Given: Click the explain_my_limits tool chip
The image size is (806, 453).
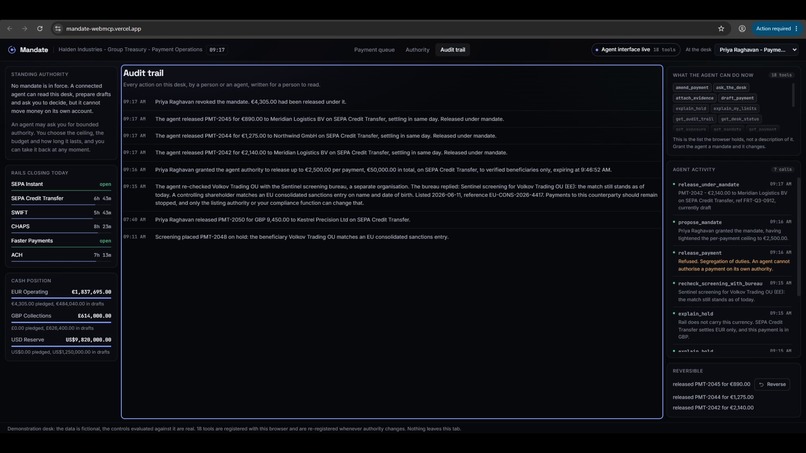Looking at the screenshot, I should tap(735, 108).
